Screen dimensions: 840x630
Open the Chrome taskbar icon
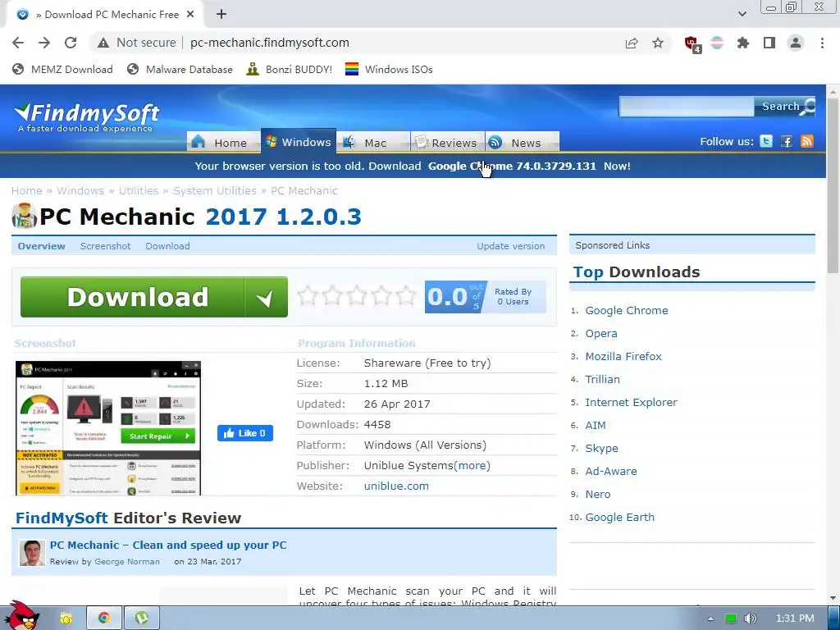click(104, 619)
